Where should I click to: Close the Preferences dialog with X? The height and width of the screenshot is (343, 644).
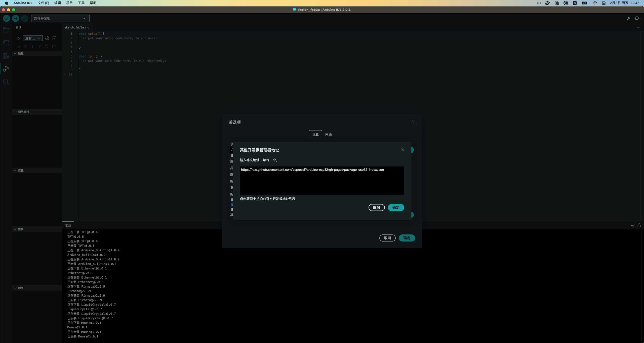tap(414, 122)
